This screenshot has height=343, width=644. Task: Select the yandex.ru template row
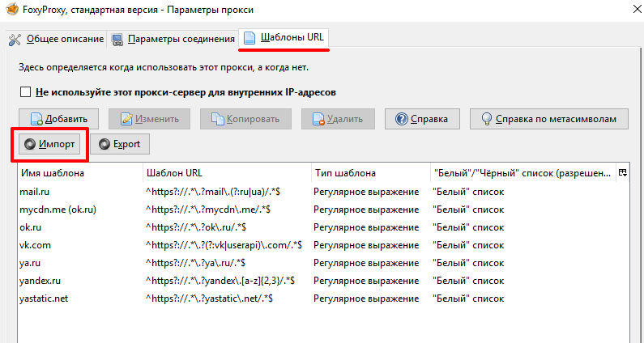click(x=323, y=281)
